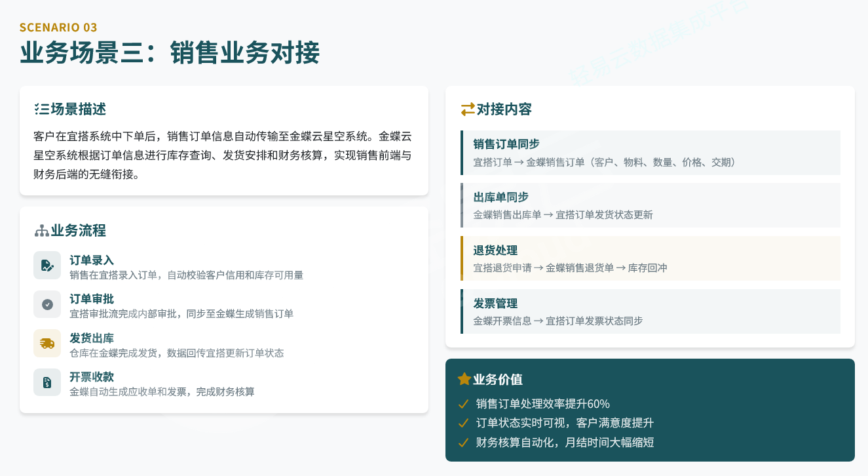Select the 出库单同步 item
Image resolution: width=868 pixels, height=476 pixels.
pyautogui.click(x=651, y=205)
